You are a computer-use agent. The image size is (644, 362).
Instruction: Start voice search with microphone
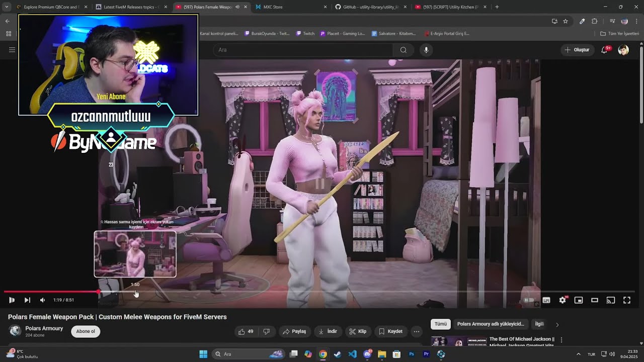pos(426,50)
